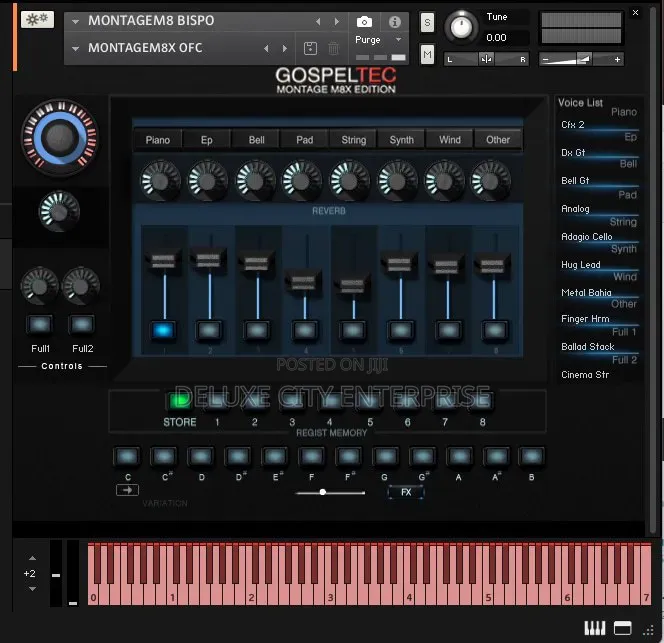Show the keyboard panel icon

(x=595, y=628)
